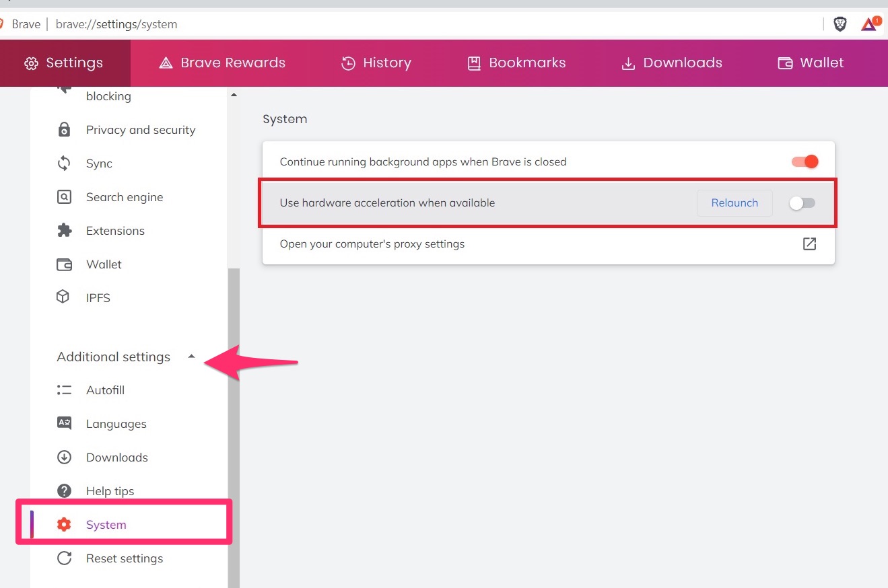Select the Help tips question mark icon
The image size is (888, 588).
coord(64,491)
